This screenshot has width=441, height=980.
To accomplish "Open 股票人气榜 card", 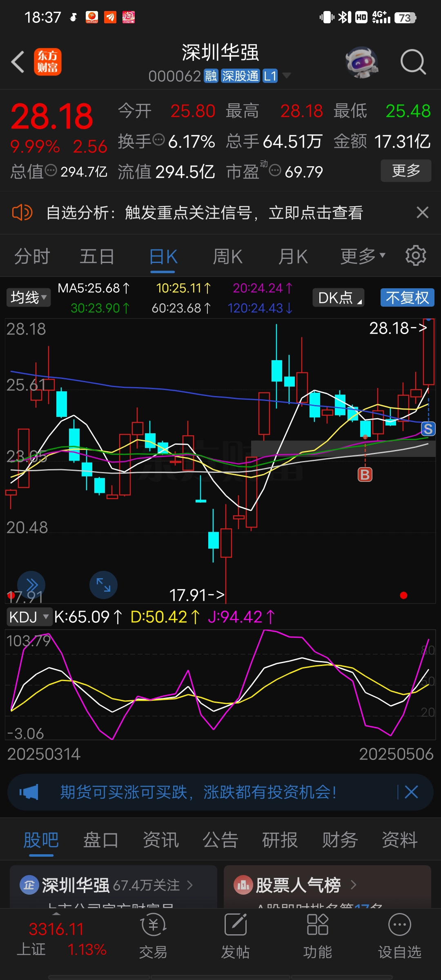I will click(x=327, y=886).
